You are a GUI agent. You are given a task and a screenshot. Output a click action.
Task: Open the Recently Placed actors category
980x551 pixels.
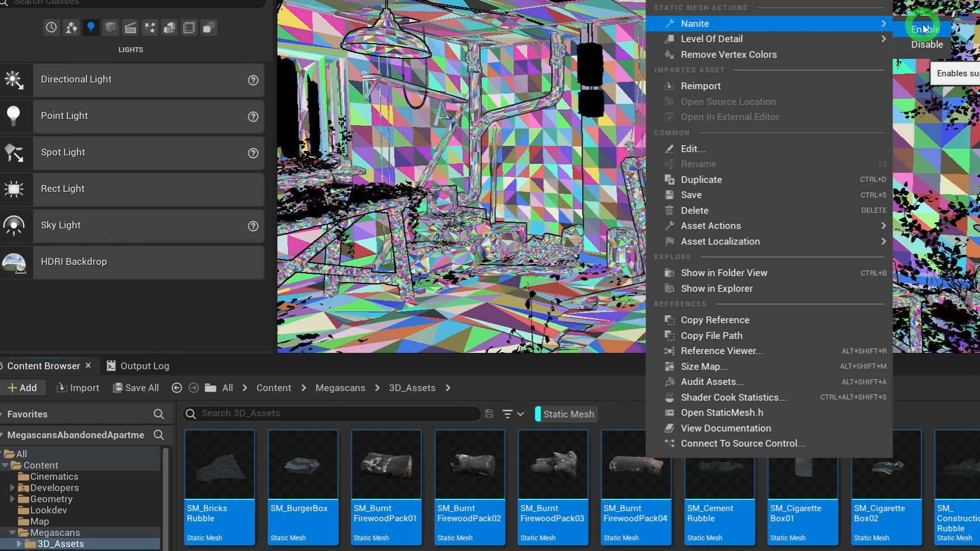click(51, 27)
